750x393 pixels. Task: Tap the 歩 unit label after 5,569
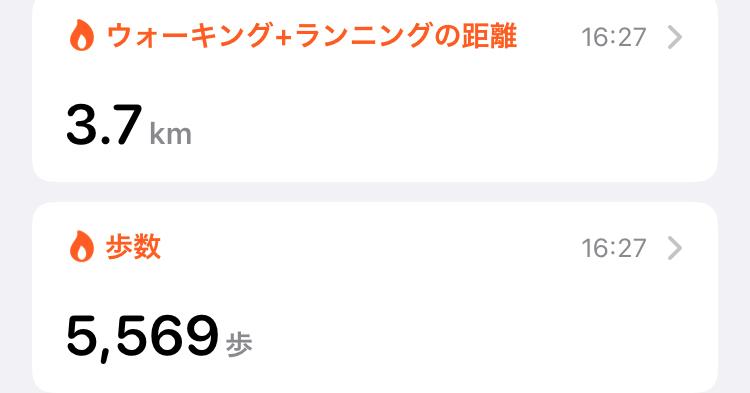(x=239, y=344)
